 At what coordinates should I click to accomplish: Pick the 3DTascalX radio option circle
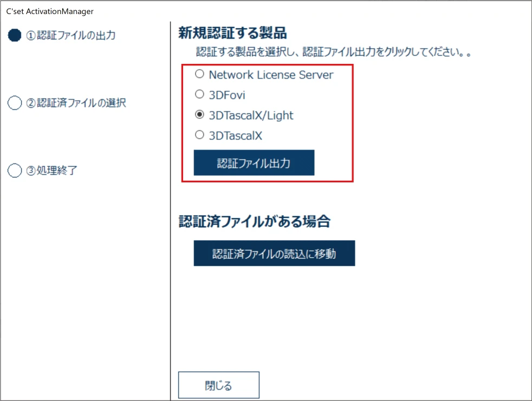coord(200,135)
